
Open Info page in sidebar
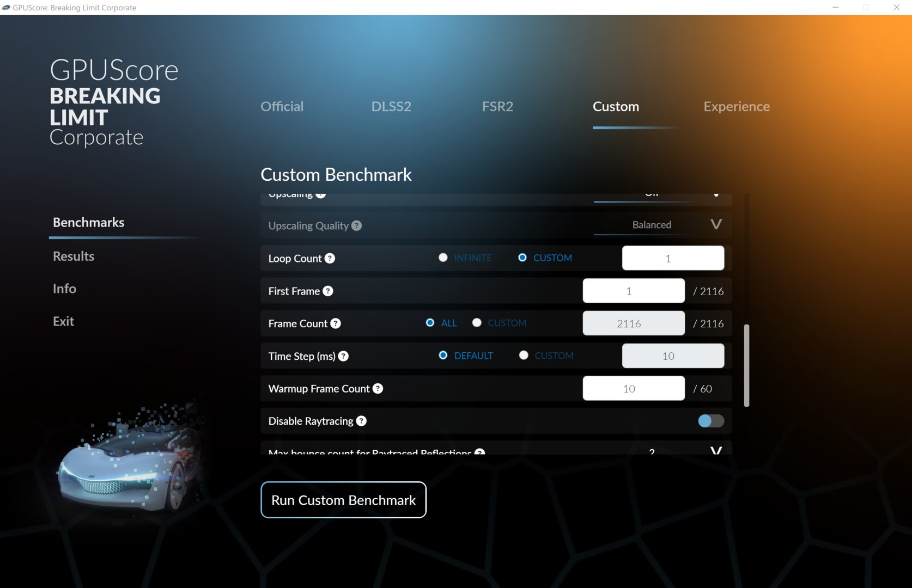(x=64, y=289)
